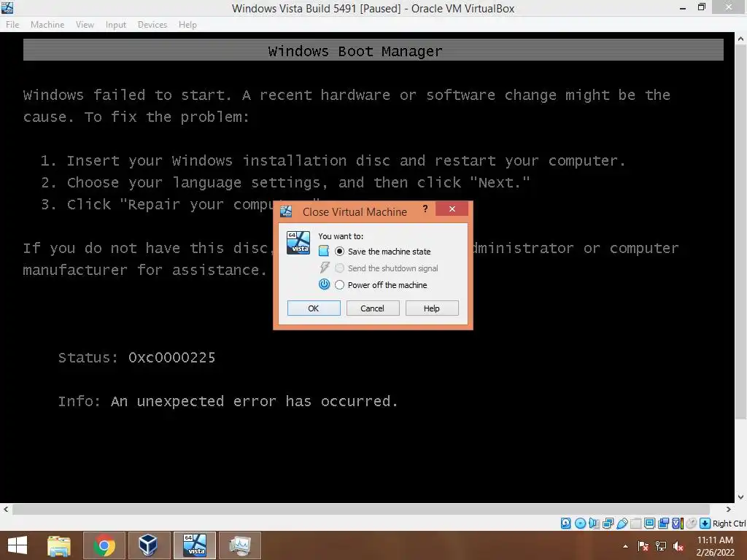
Task: Open VirtualBox Manager cube icon in taskbar
Action: (x=149, y=545)
